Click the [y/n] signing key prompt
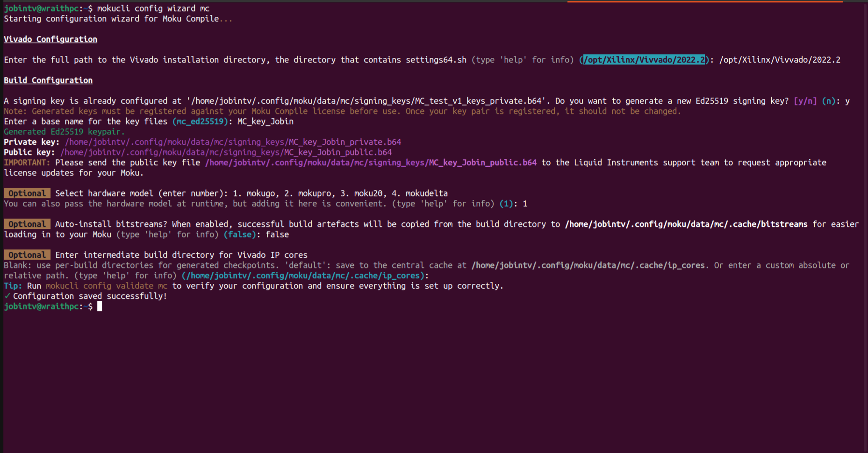Viewport: 868px width, 453px height. click(805, 100)
